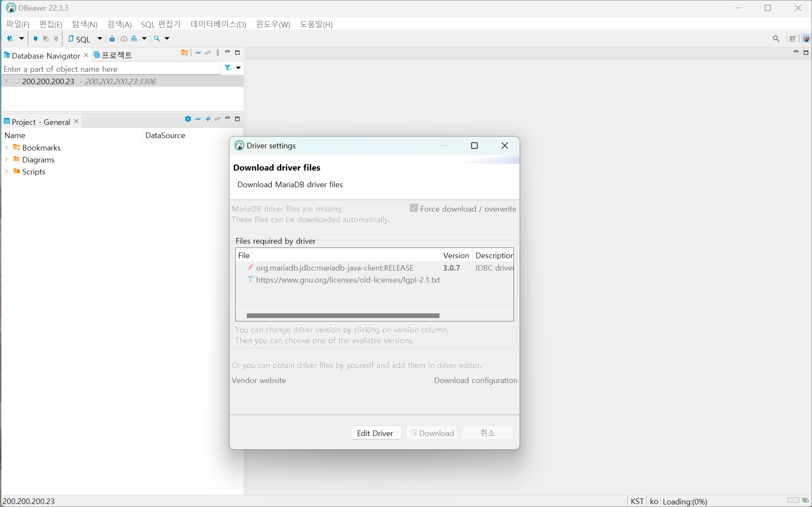The width and height of the screenshot is (812, 507).
Task: Open the filter funnel dropdown arrow
Action: pos(239,68)
